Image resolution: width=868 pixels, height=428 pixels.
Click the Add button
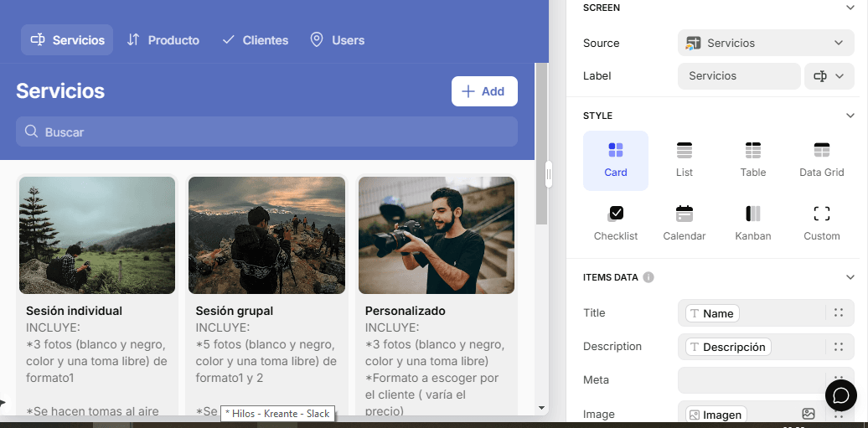pyautogui.click(x=484, y=91)
